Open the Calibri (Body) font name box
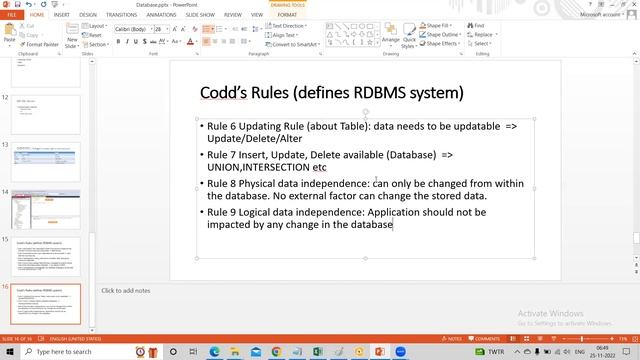The width and height of the screenshot is (640, 360). pos(133,29)
